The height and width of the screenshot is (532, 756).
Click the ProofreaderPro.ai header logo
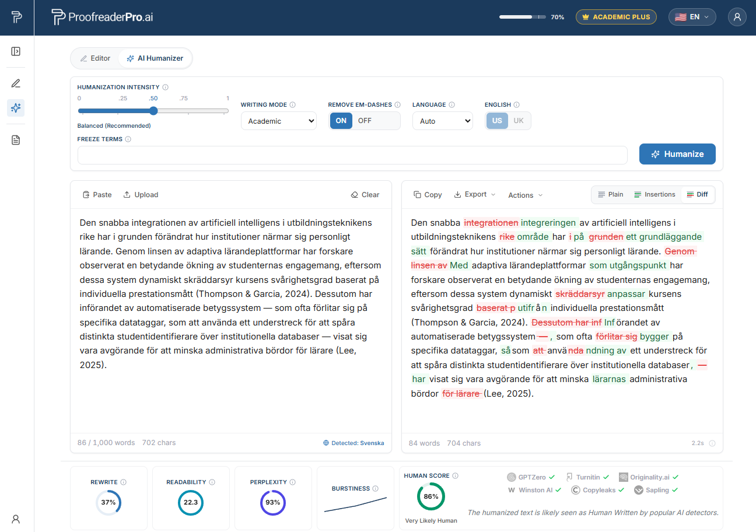(x=102, y=17)
